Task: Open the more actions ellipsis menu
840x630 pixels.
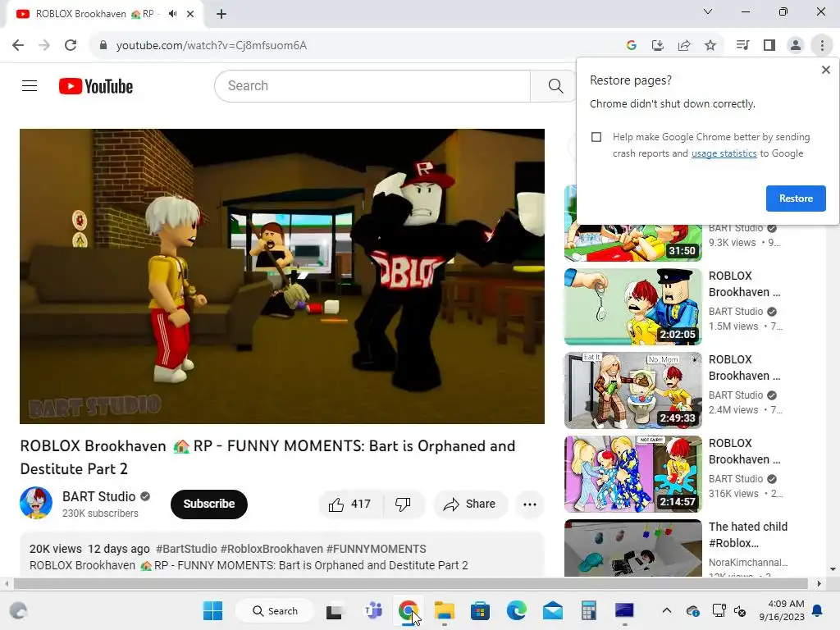Action: (529, 504)
